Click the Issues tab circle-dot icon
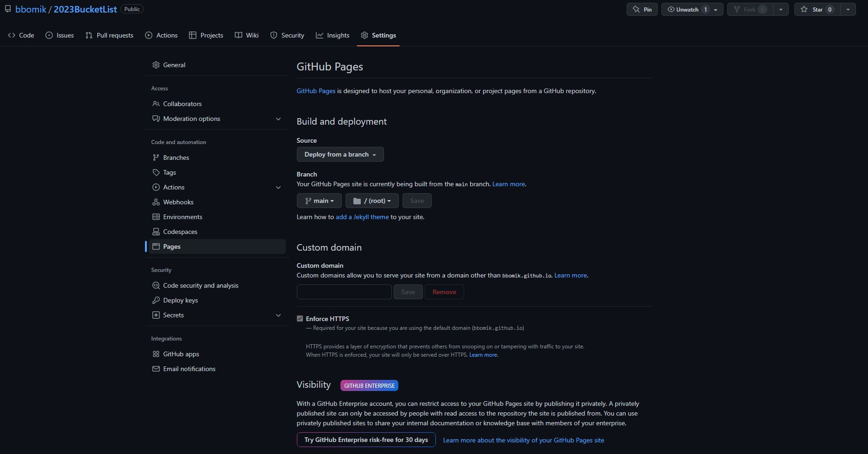Viewport: 868px width, 454px height. 49,35
